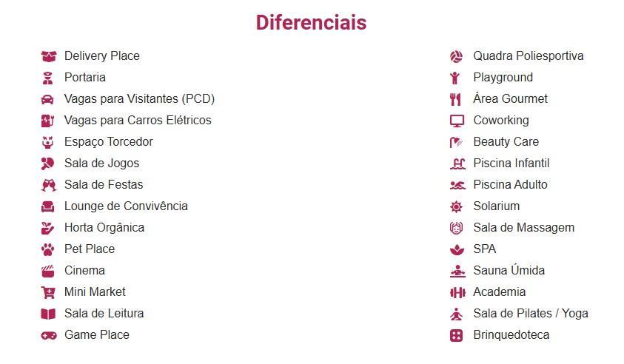Screen dimensions: 624x364
Task: Click the game controller icon
Action: 49,336
